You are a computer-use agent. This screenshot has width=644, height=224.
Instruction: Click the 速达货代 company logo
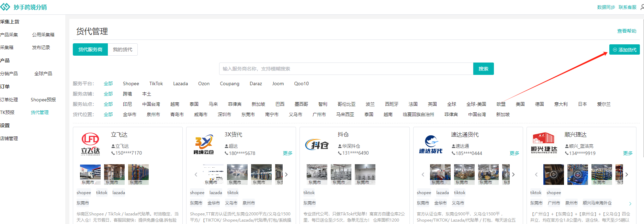(431, 144)
